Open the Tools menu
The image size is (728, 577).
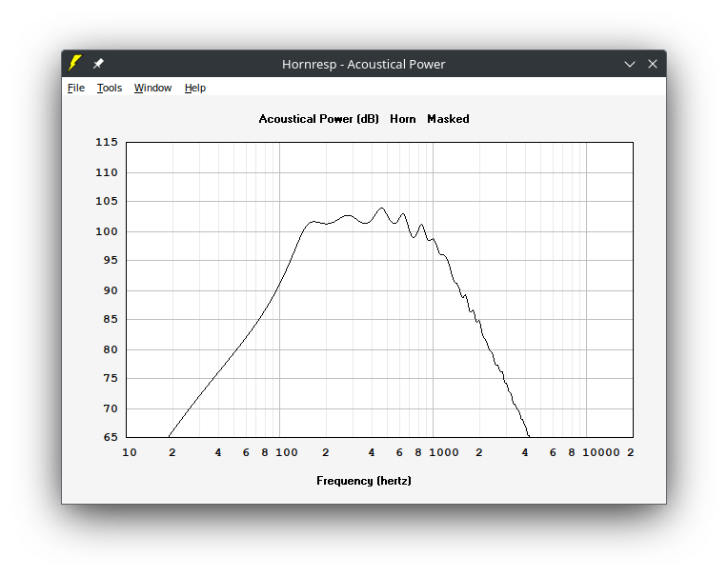[110, 88]
